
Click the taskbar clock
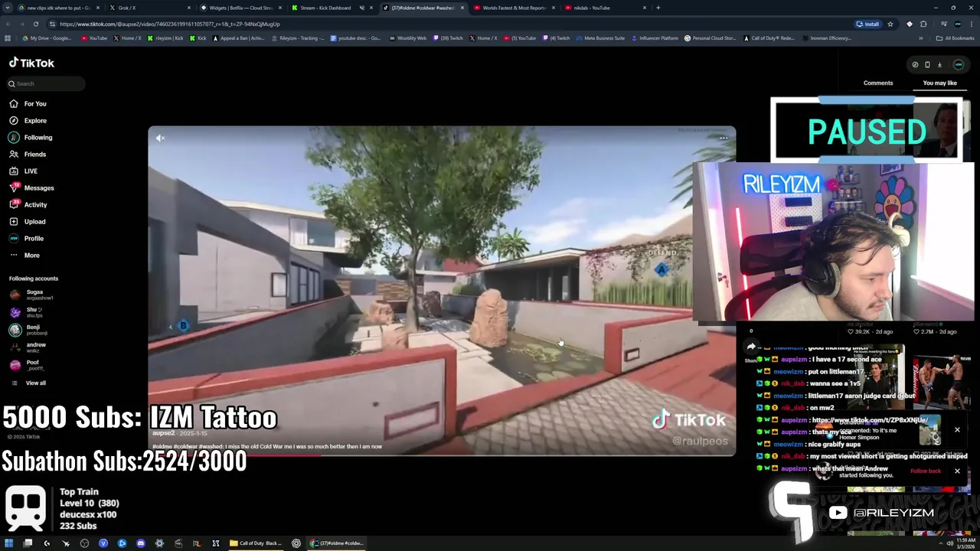pyautogui.click(x=965, y=543)
